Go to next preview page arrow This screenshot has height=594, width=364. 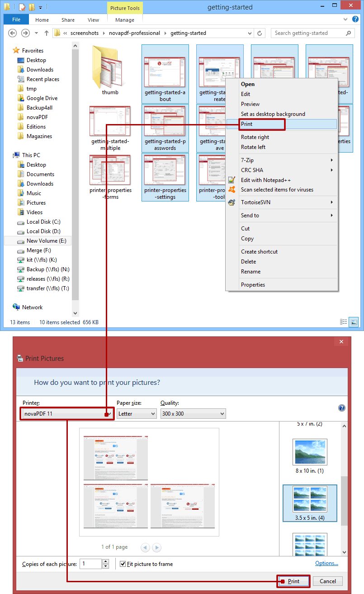coord(156,547)
